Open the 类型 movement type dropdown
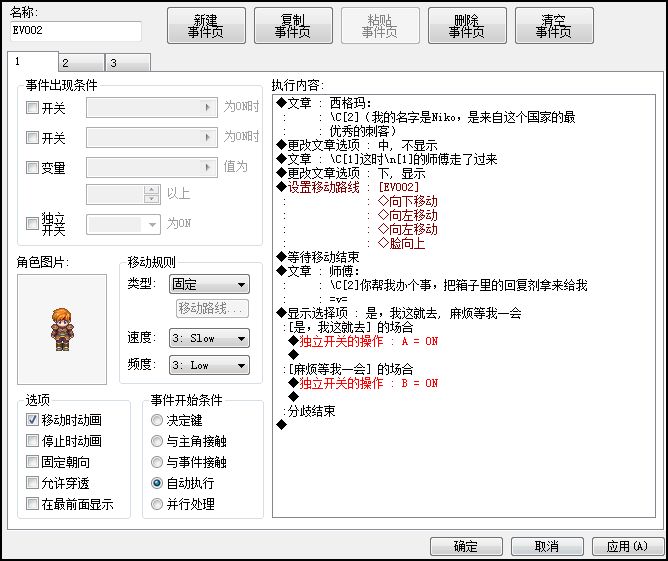Viewport: 668px width, 561px height. point(209,284)
